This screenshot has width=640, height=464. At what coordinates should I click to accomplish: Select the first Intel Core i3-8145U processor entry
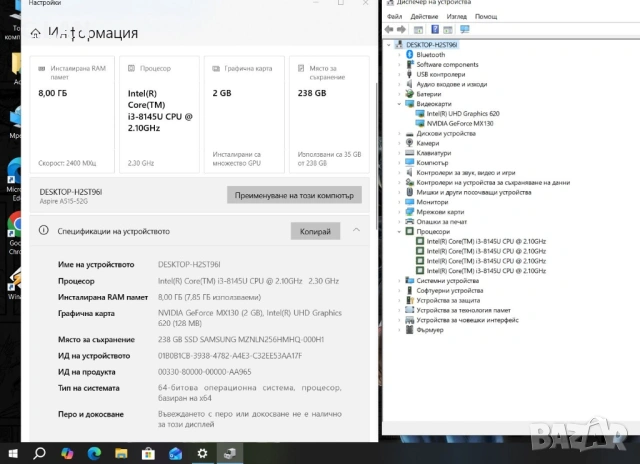486,241
